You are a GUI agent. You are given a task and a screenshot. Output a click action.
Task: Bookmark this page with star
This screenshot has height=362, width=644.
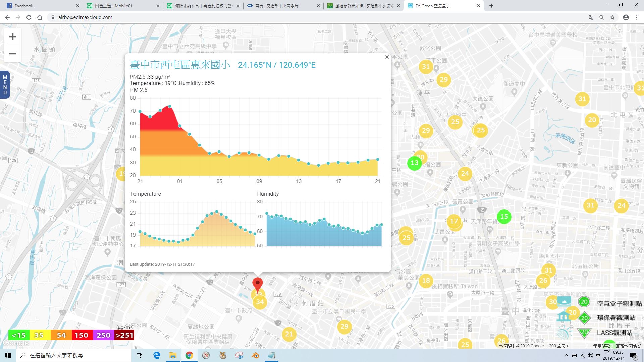click(x=612, y=17)
